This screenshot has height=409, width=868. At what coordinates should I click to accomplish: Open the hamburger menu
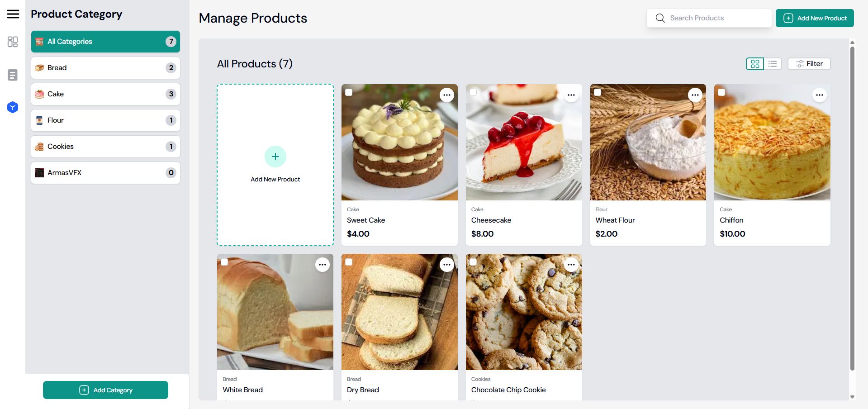(13, 14)
